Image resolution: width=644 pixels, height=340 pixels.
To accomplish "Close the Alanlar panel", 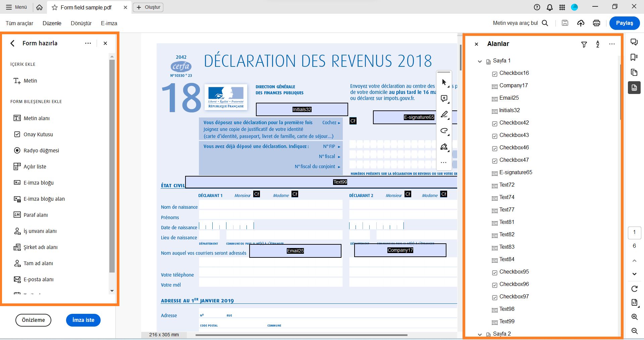I will (x=476, y=44).
